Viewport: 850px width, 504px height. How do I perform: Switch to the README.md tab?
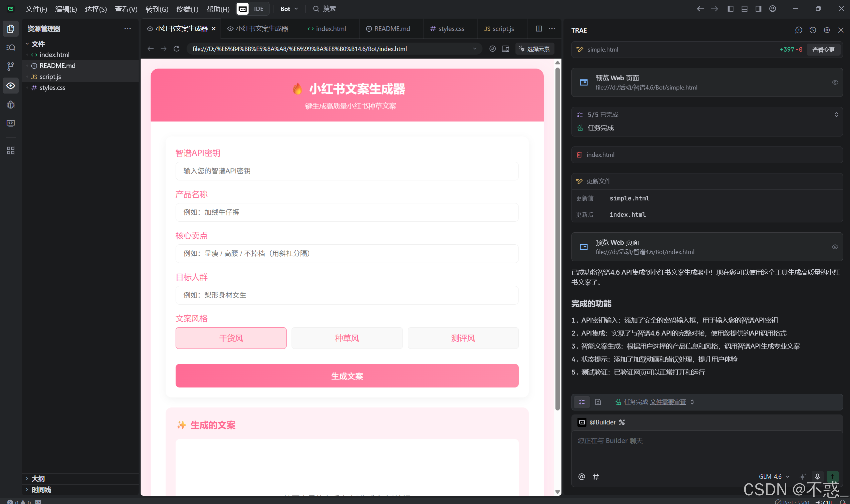coord(391,29)
